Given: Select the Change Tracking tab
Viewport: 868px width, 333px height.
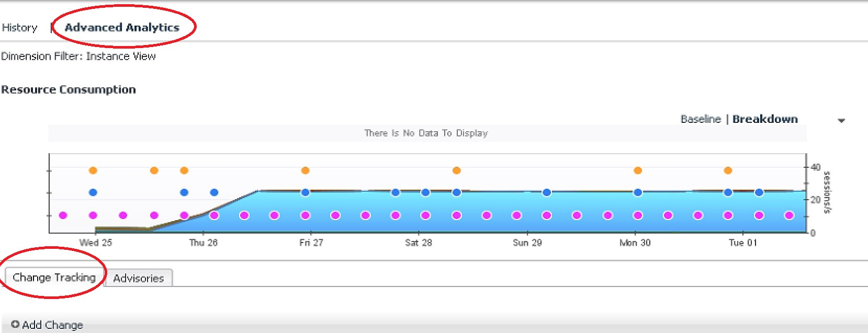Looking at the screenshot, I should pos(54,278).
